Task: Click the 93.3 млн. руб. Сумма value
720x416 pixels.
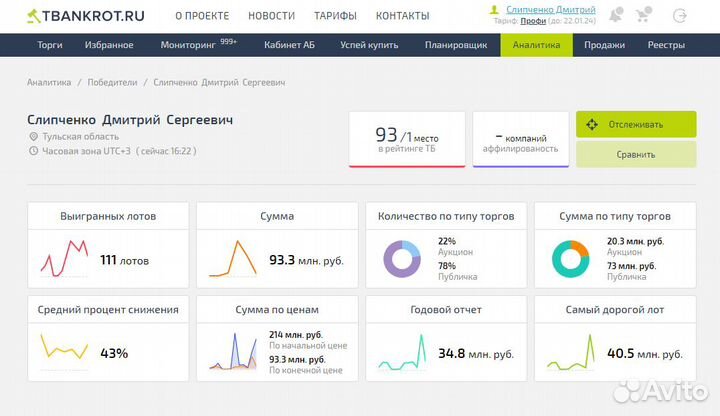Action: point(306,260)
